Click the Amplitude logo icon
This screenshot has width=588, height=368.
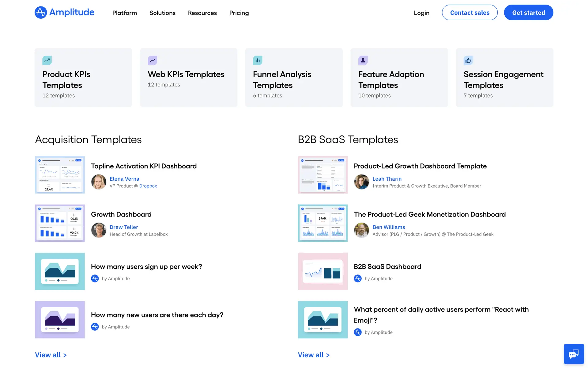(x=41, y=13)
